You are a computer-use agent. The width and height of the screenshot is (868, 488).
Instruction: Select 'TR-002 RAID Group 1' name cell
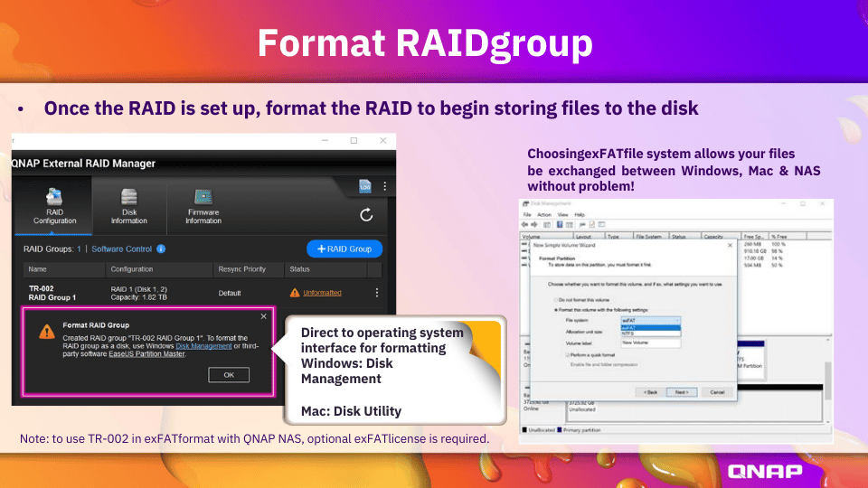click(x=52, y=293)
